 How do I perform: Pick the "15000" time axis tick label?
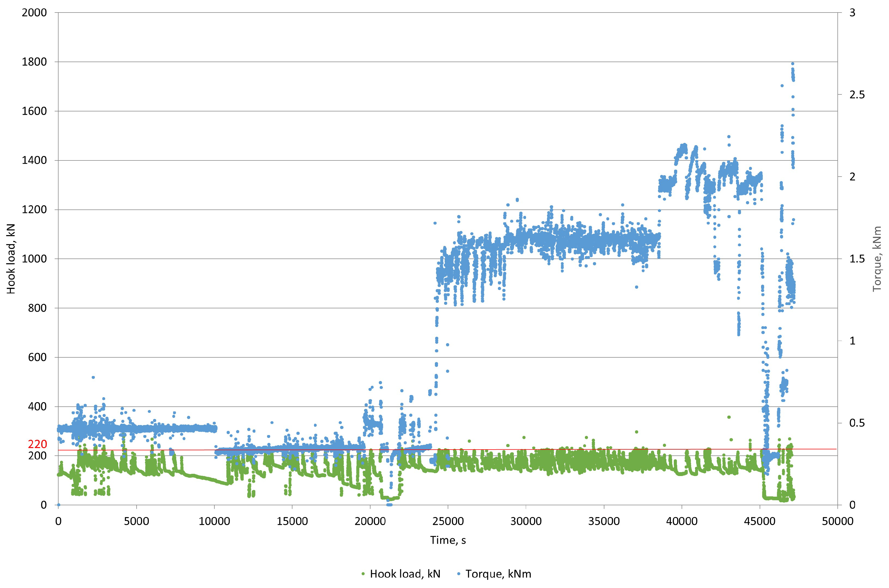tap(292, 521)
